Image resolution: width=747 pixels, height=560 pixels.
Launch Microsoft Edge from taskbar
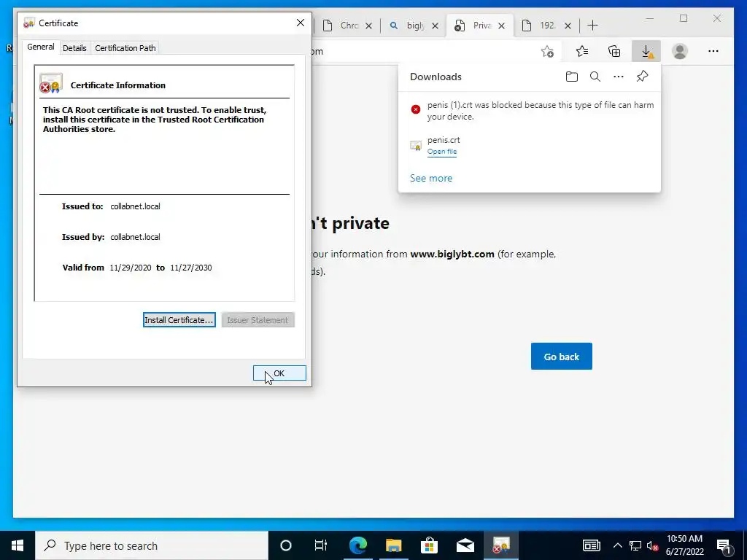click(357, 545)
